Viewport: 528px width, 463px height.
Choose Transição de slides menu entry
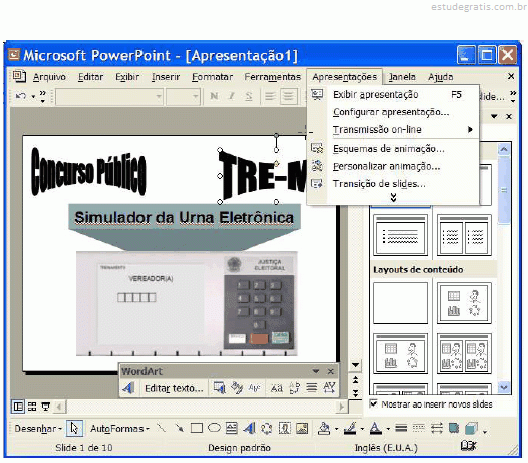point(393,184)
